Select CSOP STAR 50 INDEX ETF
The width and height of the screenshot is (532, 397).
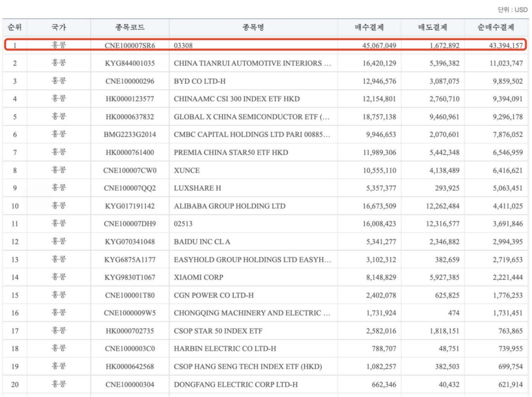[218, 331]
